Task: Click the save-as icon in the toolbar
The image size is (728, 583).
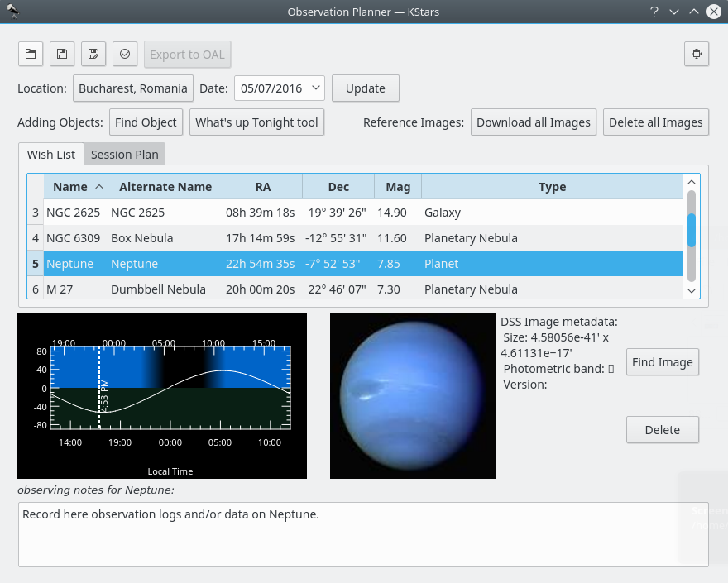Action: 93,55
